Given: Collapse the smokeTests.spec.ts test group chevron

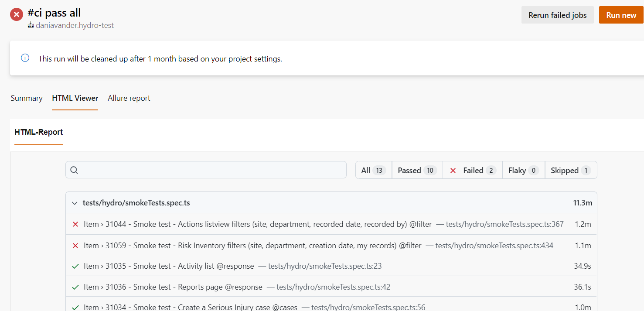Looking at the screenshot, I should coord(74,202).
